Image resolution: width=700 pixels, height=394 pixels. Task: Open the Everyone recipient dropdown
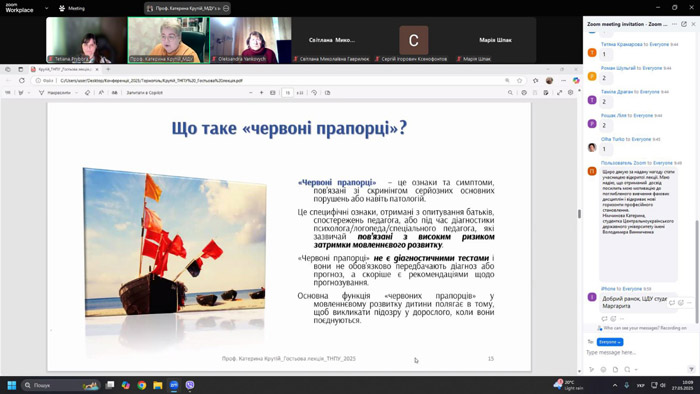[x=610, y=342]
